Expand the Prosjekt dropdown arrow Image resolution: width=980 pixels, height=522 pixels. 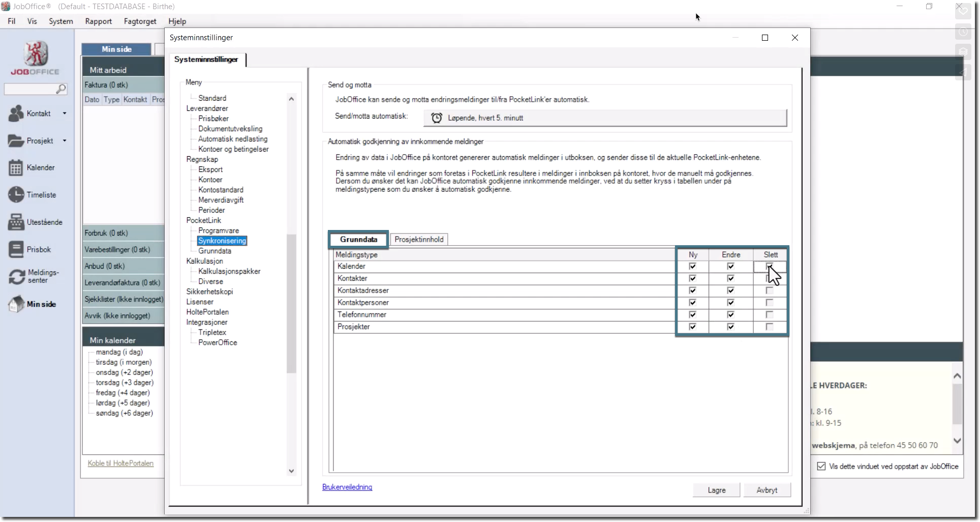(x=65, y=141)
